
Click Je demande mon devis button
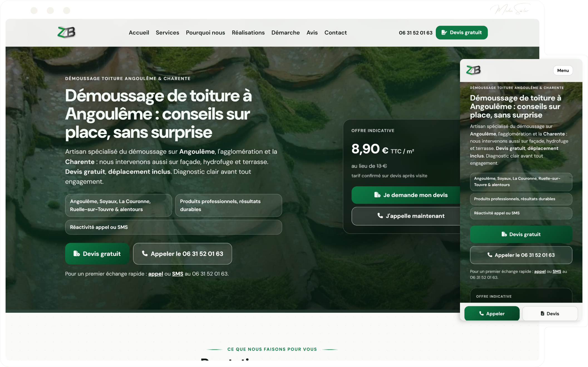(x=406, y=195)
